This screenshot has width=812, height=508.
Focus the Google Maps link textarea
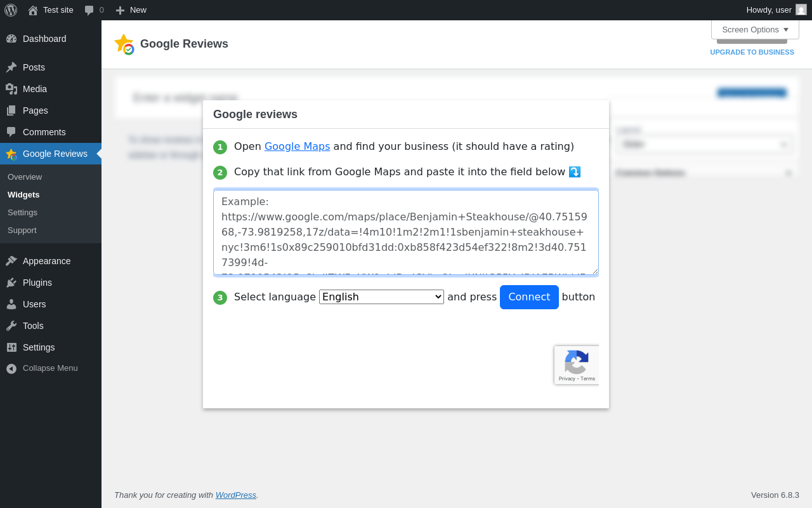coord(406,232)
